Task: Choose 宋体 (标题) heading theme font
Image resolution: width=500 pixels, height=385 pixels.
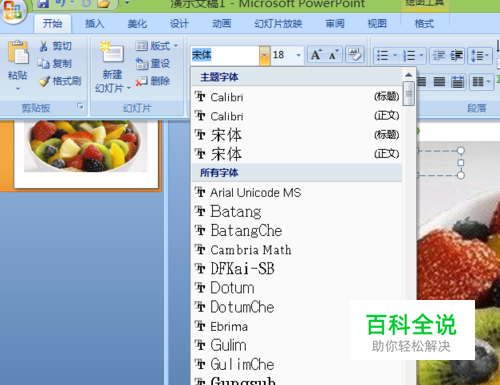Action: [x=297, y=135]
